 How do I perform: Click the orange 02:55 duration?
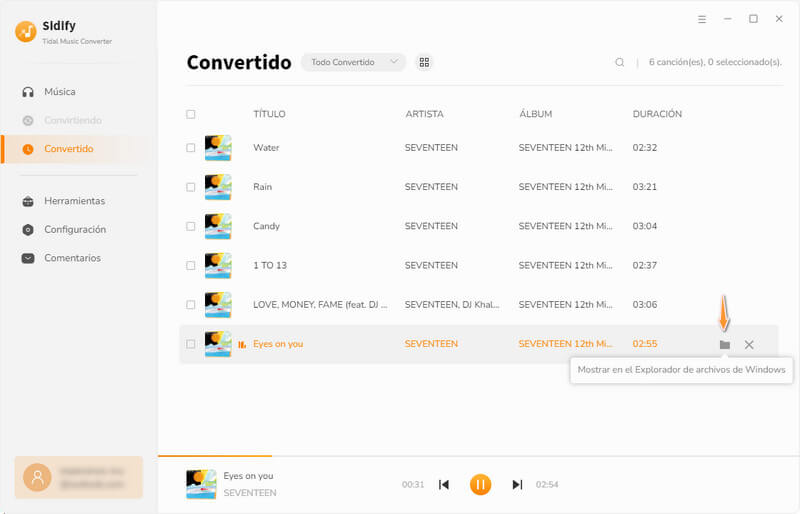tap(645, 344)
